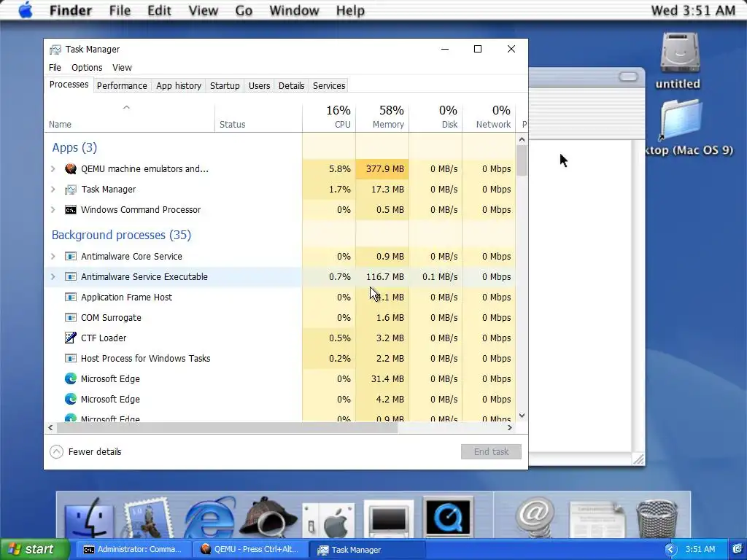Sort processes by CPU column header
Screen dimensions: 747x560
(x=329, y=117)
